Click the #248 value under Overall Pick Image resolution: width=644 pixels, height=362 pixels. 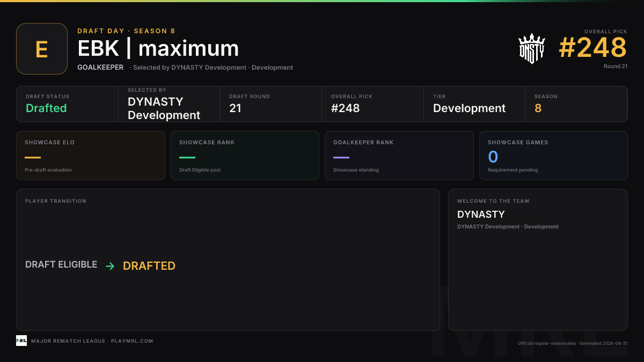(x=345, y=108)
